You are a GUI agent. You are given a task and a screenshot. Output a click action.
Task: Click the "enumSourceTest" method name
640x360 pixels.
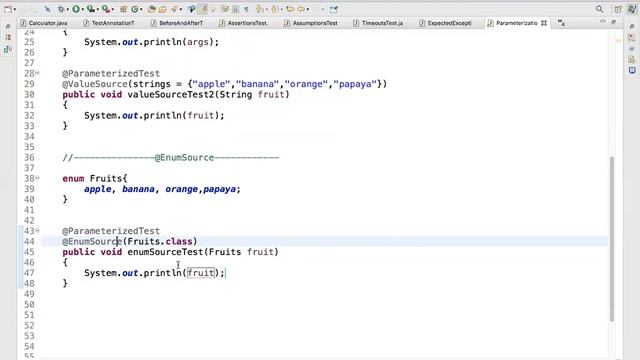click(x=165, y=252)
